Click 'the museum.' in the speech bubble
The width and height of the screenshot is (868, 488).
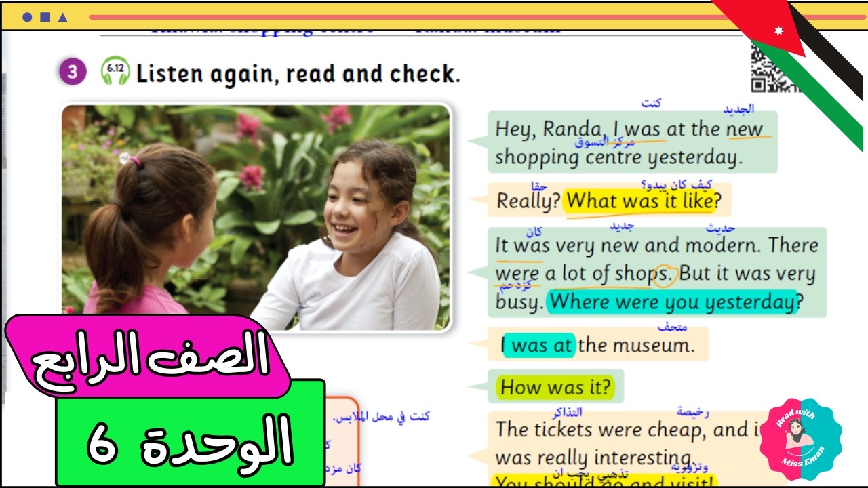coord(637,346)
